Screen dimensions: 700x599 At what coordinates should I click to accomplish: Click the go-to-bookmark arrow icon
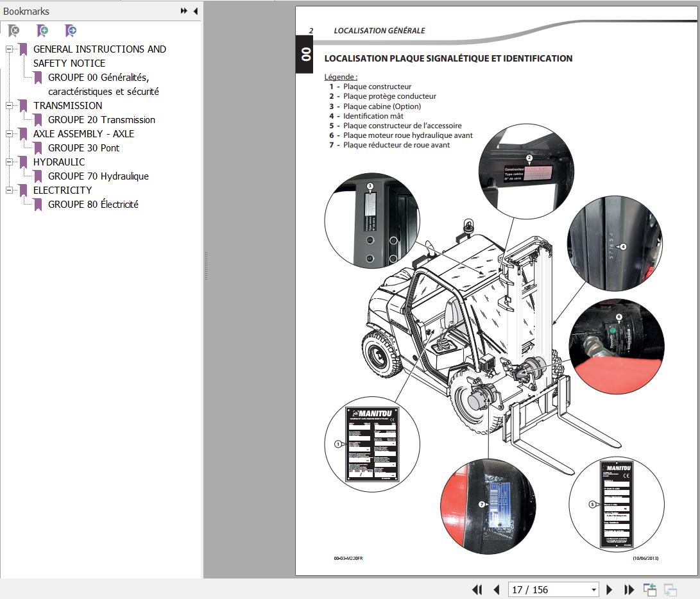point(71,30)
